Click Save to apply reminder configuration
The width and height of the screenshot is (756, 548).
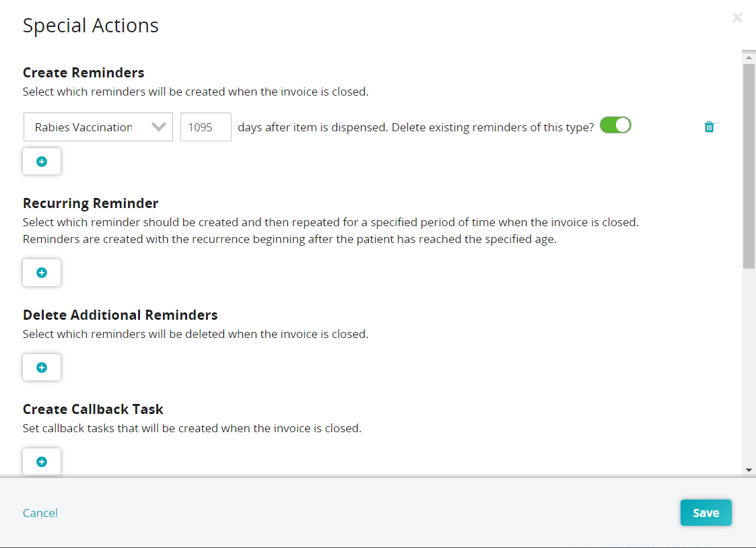point(706,512)
